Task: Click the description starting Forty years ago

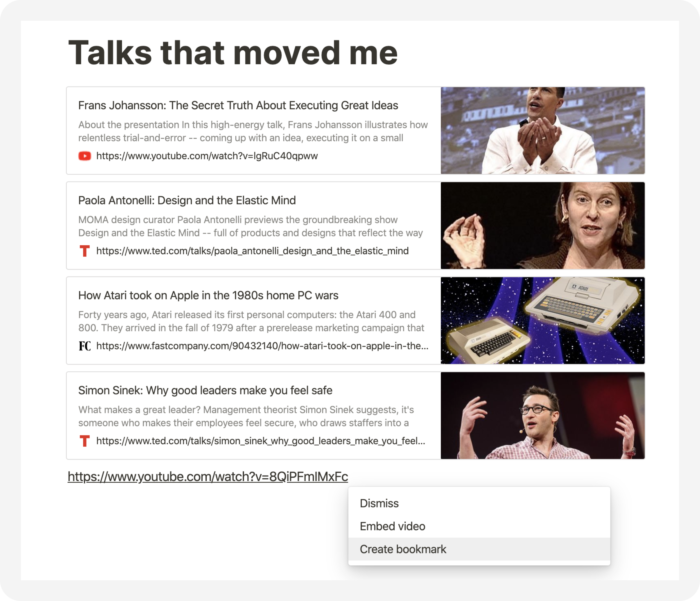Action: (251, 321)
